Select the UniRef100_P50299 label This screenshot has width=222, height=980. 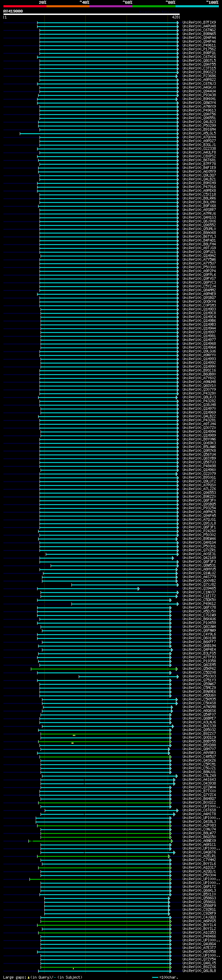tap(199, 125)
